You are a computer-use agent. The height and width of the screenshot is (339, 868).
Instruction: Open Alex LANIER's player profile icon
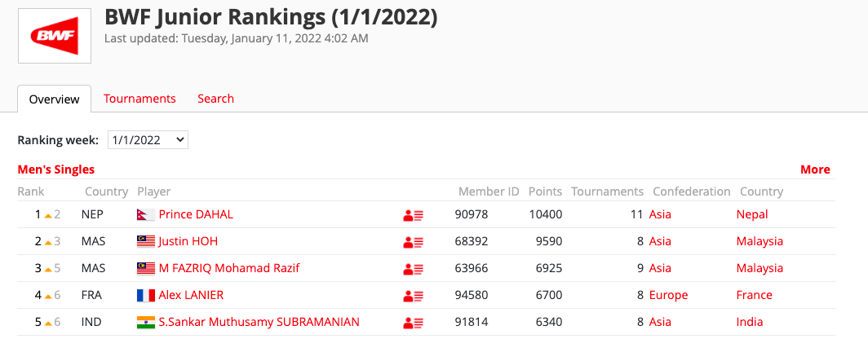pyautogui.click(x=413, y=296)
